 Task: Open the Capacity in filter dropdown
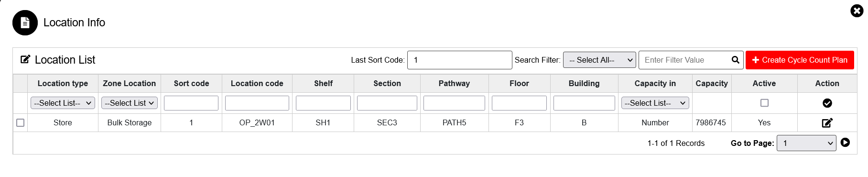tap(655, 103)
